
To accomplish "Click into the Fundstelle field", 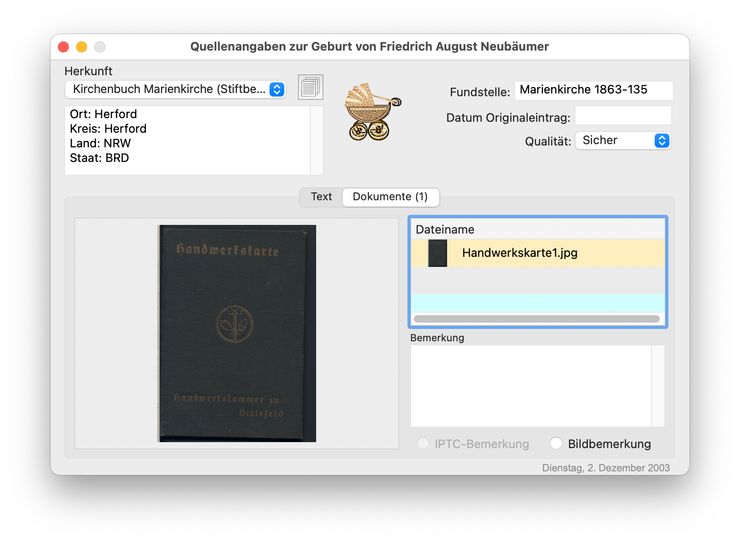I will 592,90.
